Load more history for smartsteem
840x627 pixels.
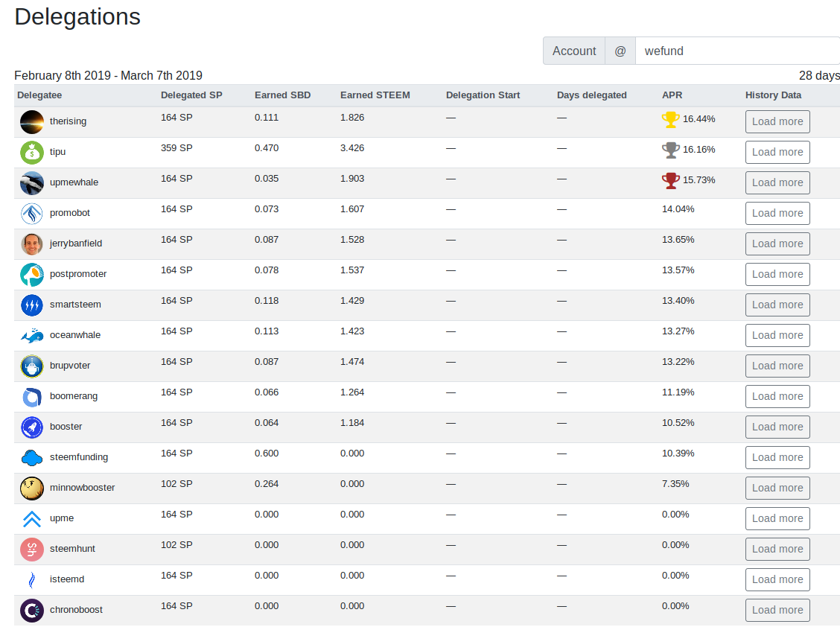tap(777, 305)
